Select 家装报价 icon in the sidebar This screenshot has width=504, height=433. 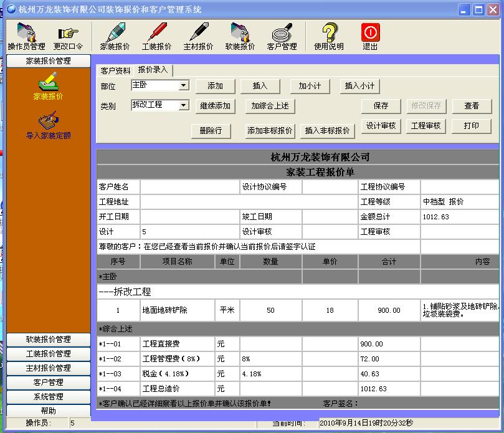pos(48,86)
